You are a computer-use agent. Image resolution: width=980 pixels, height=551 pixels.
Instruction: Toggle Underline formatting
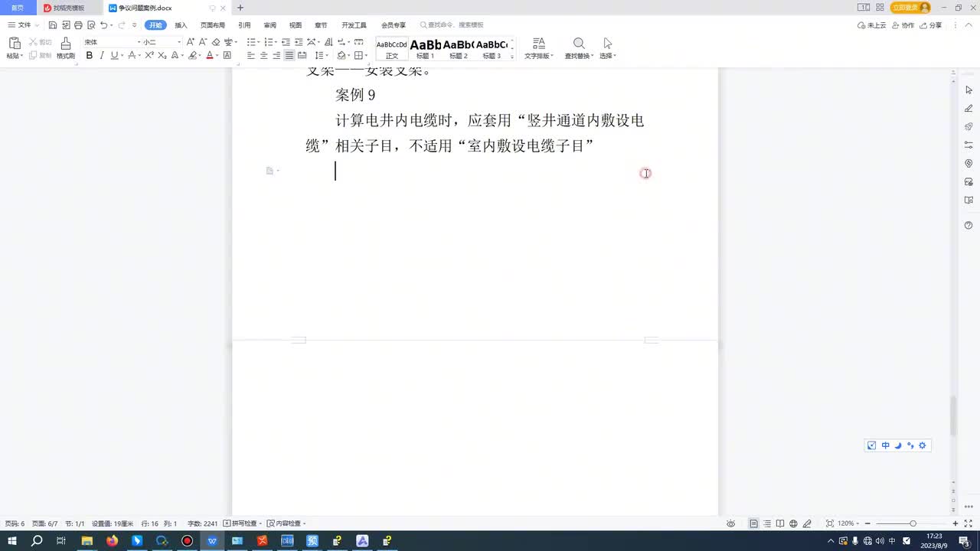point(114,56)
